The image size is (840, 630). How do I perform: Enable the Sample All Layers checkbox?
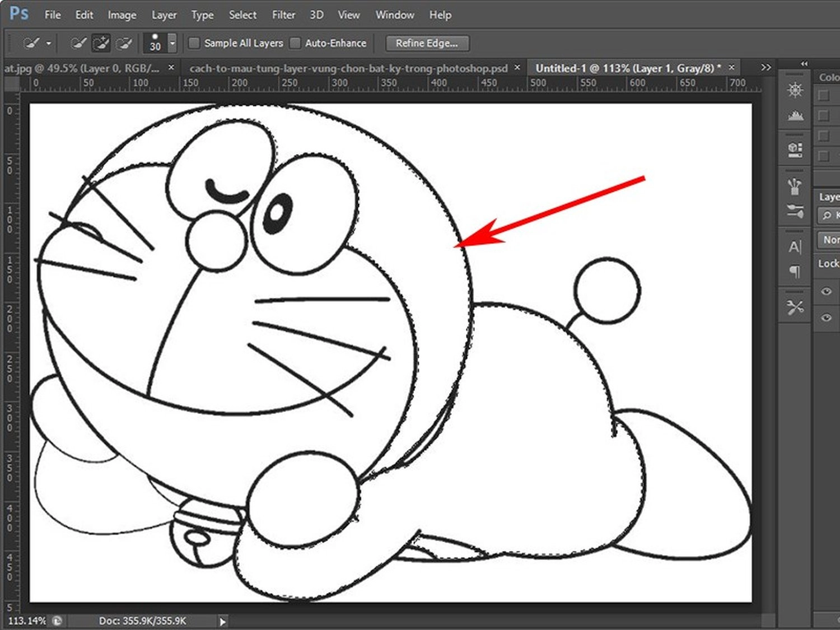[194, 43]
